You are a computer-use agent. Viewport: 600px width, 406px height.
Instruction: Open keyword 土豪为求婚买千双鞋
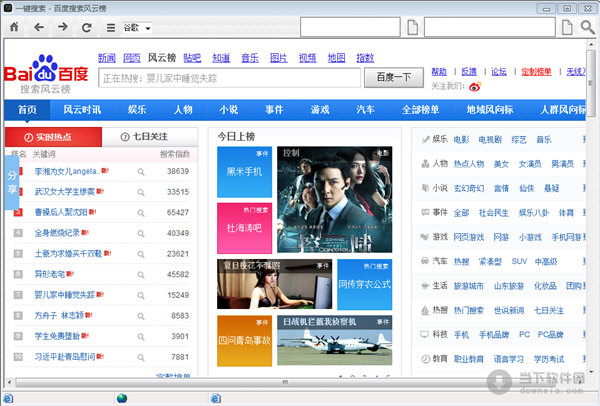point(68,253)
